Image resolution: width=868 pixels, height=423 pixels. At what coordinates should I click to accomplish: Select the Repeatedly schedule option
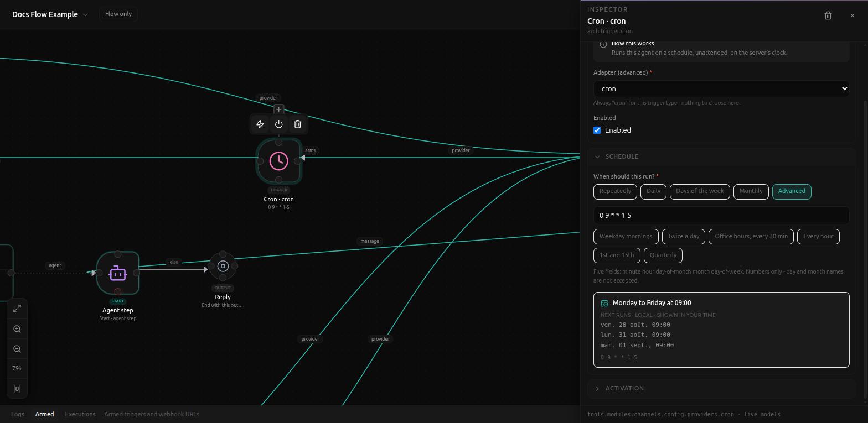[x=615, y=191]
